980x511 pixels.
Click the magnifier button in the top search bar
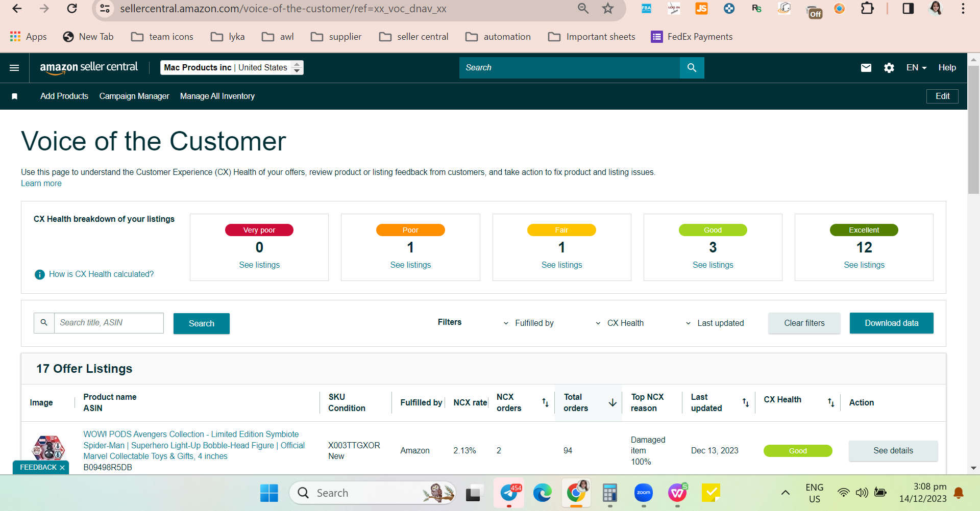(x=692, y=68)
